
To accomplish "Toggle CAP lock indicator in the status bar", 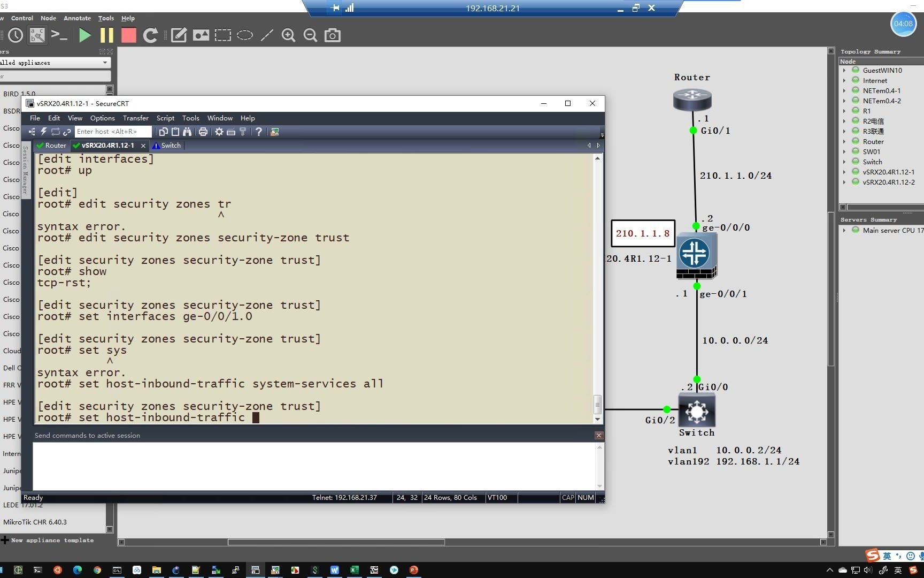I will [568, 497].
